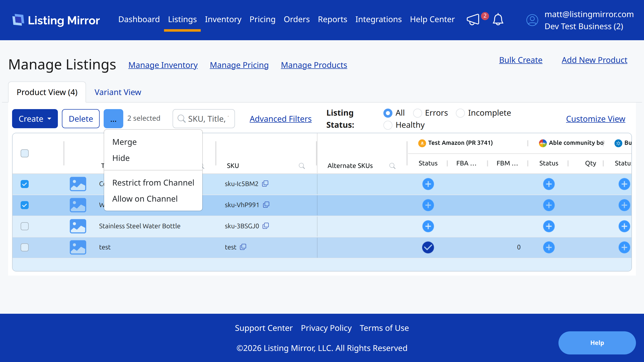Open the Reports navigation item
The image size is (644, 362).
(x=333, y=19)
